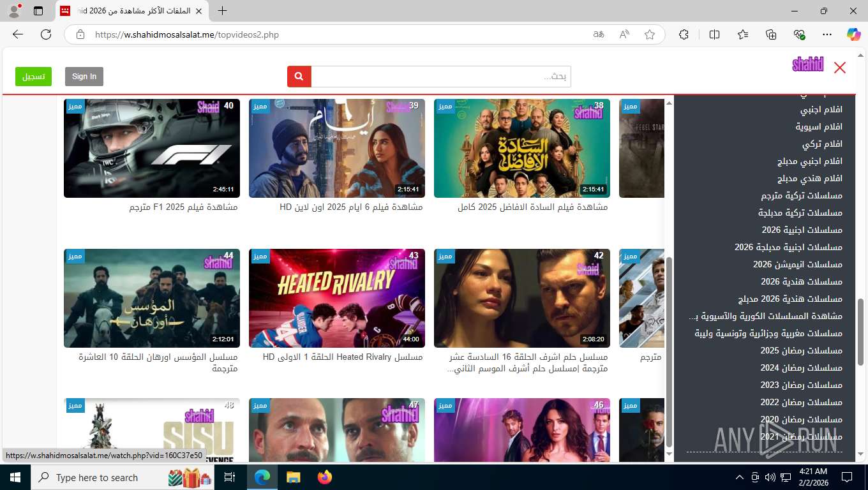This screenshot has width=868, height=490.
Task: Click the بحث search input field
Action: 441,77
